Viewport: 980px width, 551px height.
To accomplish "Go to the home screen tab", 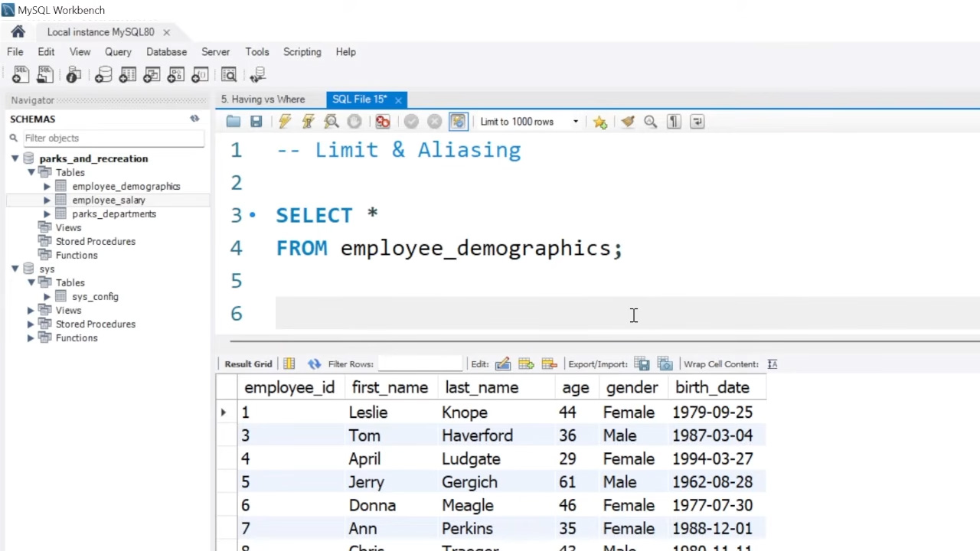I will click(18, 32).
